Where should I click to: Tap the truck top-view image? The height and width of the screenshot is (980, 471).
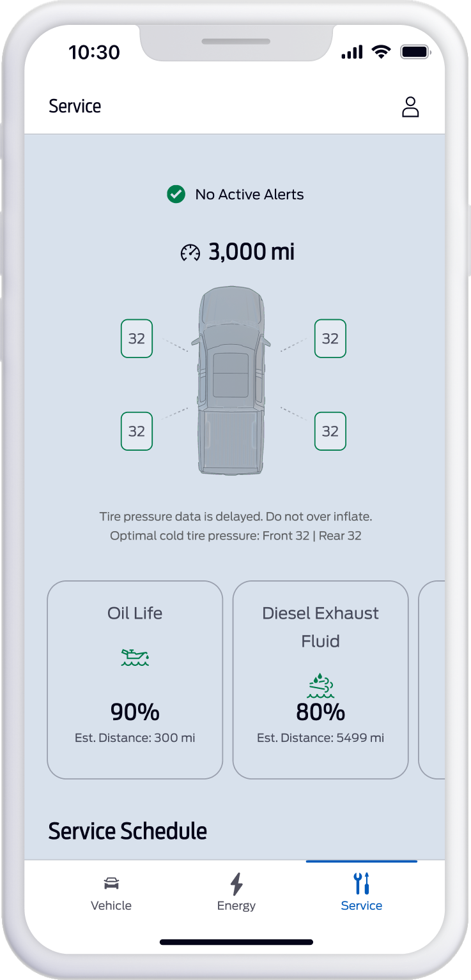pos(231,381)
